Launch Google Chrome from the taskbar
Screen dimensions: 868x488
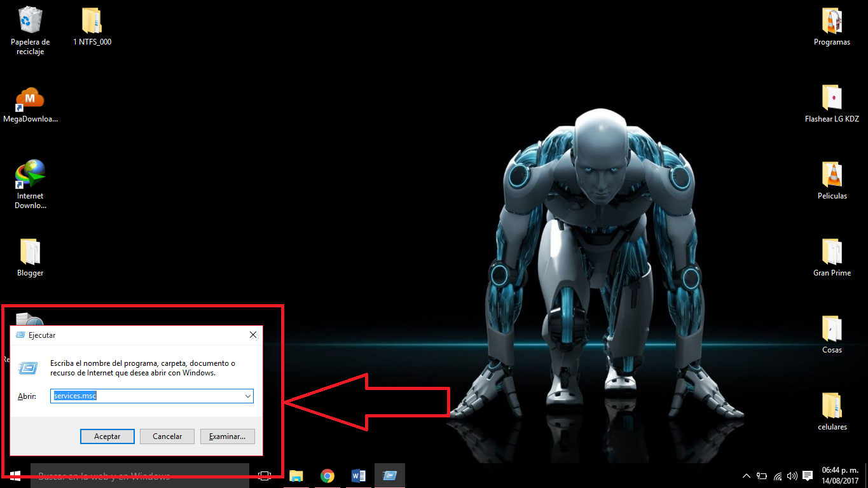327,475
